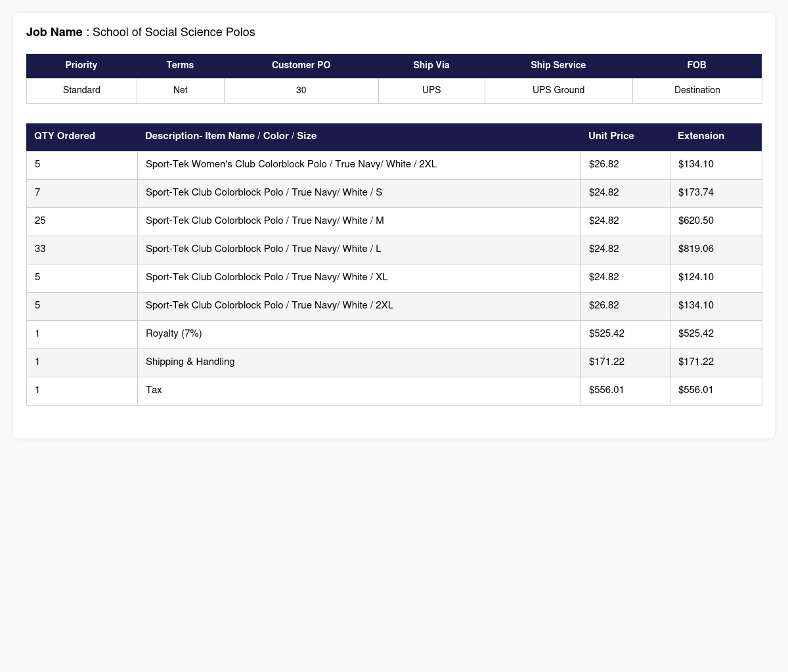Select the Net terms cell
Image resolution: width=788 pixels, height=672 pixels.
point(180,91)
